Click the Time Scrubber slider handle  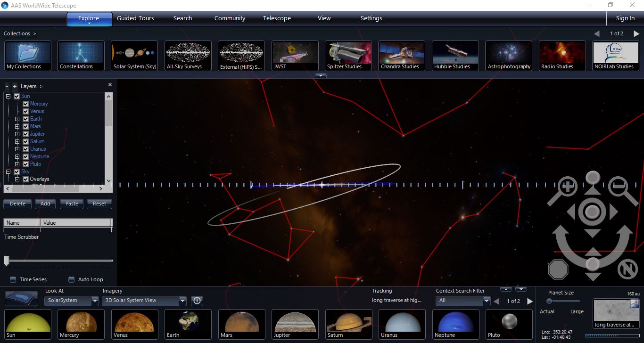7,260
